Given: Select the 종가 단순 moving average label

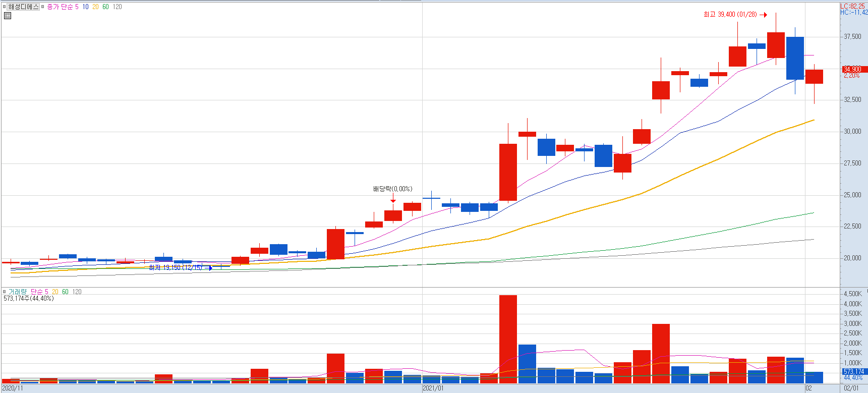Looking at the screenshot, I should 60,7.
